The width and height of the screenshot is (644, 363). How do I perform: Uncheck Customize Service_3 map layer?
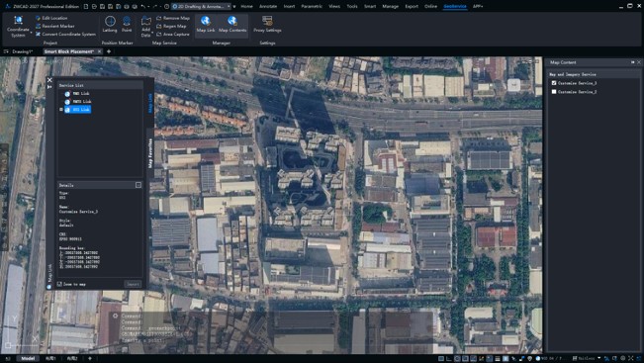[x=554, y=83]
